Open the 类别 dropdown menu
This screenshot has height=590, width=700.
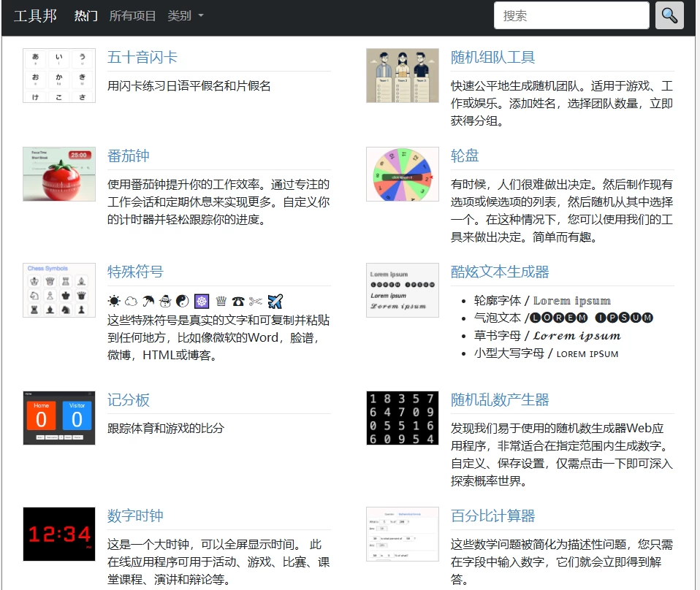coord(180,15)
